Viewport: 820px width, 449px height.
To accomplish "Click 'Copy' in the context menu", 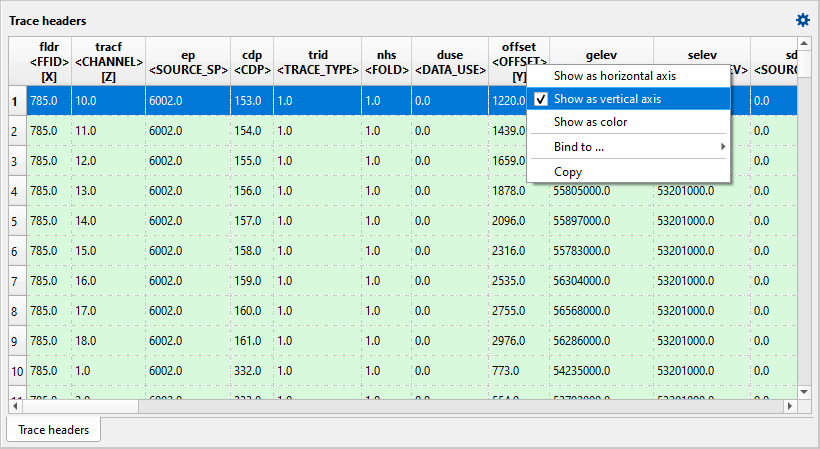I will 568,172.
